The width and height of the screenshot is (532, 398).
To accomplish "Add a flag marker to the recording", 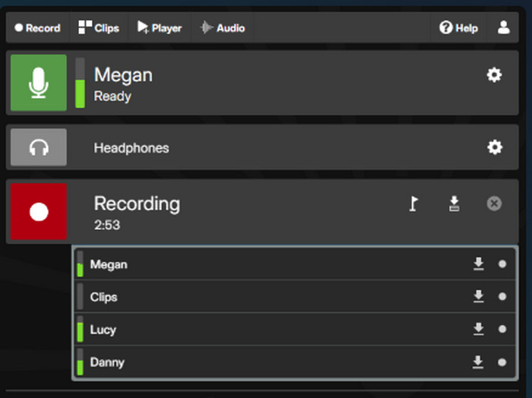I will (413, 204).
